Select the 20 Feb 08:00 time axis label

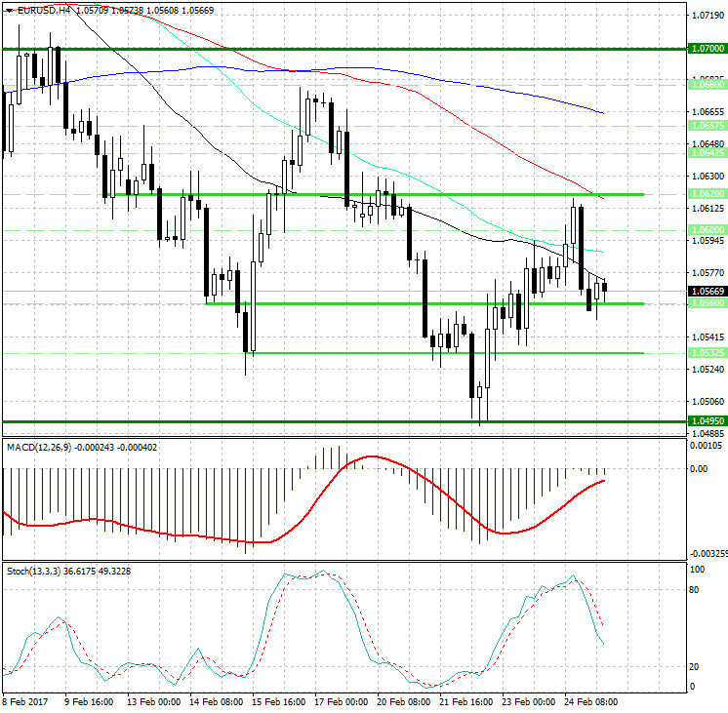403,701
